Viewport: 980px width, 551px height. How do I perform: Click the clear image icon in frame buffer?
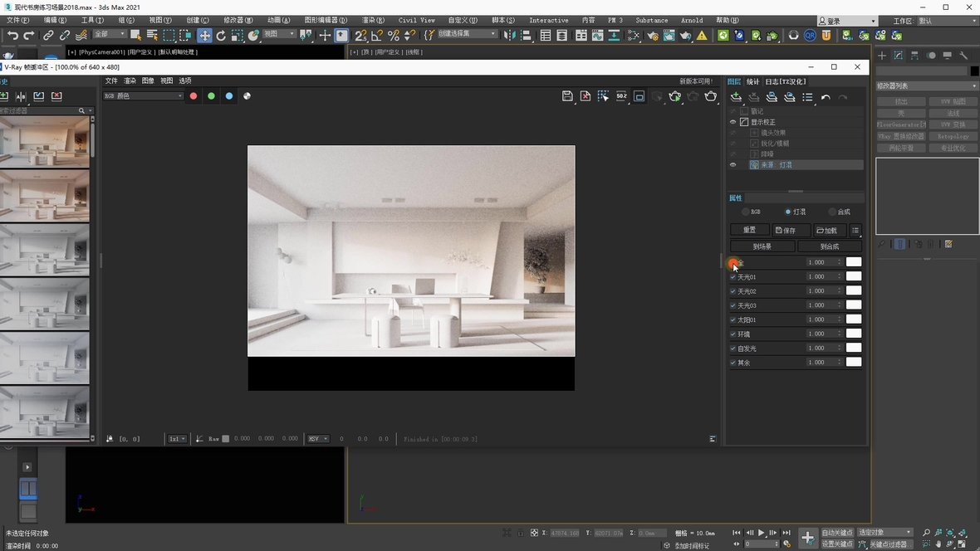[x=586, y=96]
